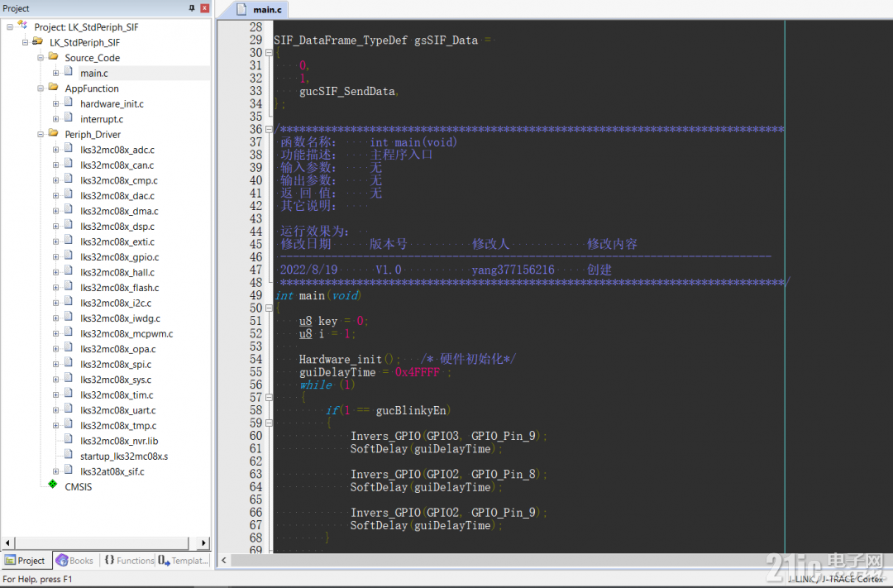Select main.c file in tree
The height and width of the screenshot is (588, 893).
94,73
